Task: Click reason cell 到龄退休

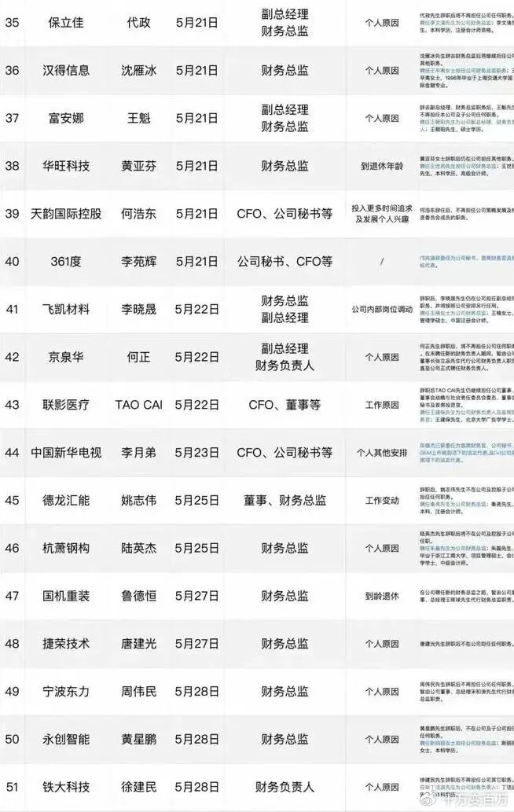Action: (382, 596)
